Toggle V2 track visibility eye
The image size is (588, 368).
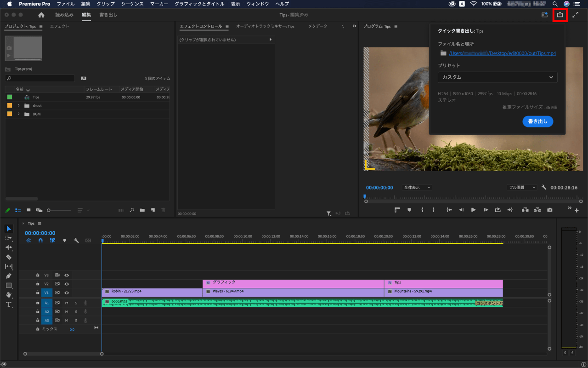click(x=67, y=284)
